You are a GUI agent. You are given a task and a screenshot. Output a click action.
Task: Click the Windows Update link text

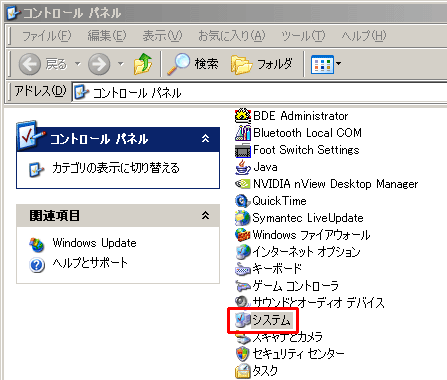94,243
